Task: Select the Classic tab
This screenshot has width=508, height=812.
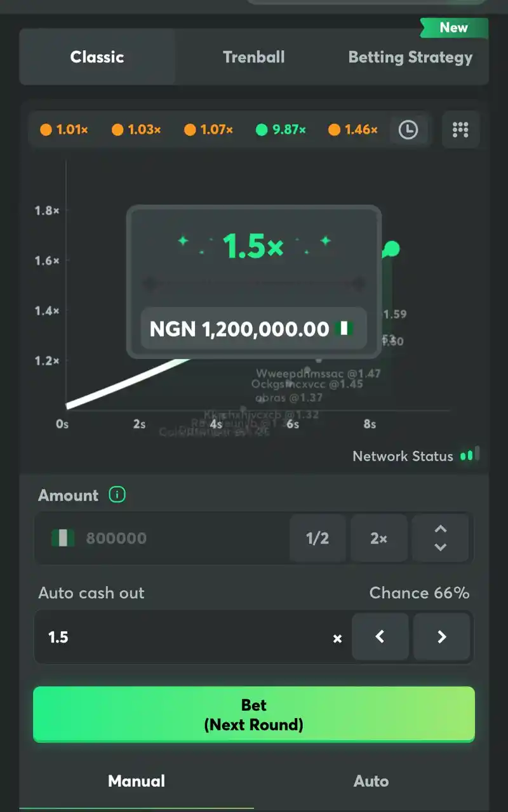Action: (x=97, y=57)
